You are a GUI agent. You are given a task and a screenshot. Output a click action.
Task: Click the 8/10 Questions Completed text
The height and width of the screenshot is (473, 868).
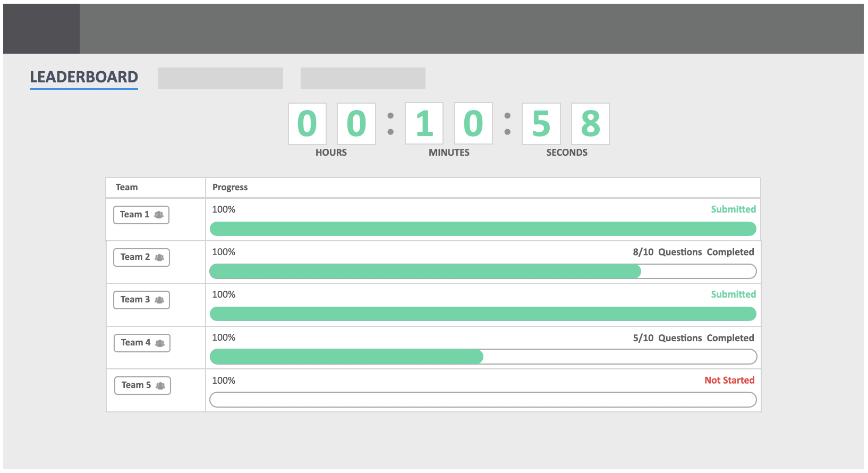click(x=693, y=252)
